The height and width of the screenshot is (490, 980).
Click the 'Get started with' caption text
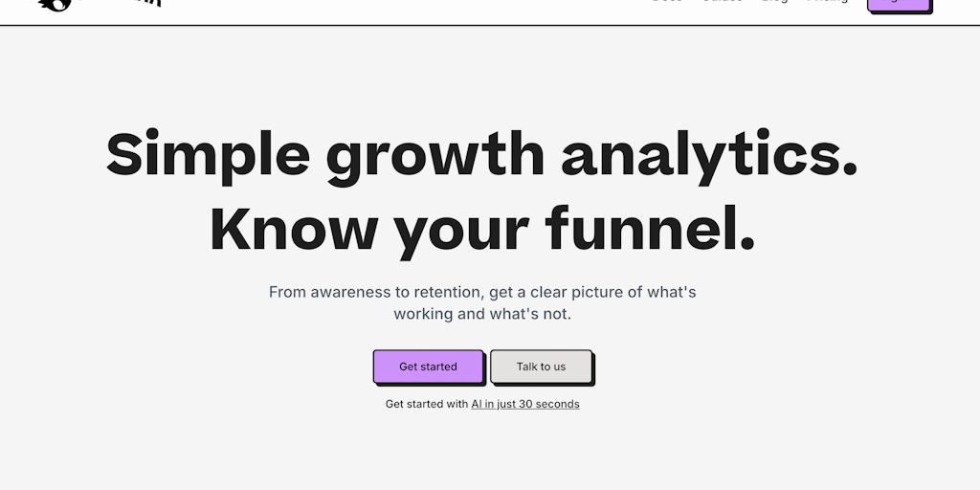point(427,404)
